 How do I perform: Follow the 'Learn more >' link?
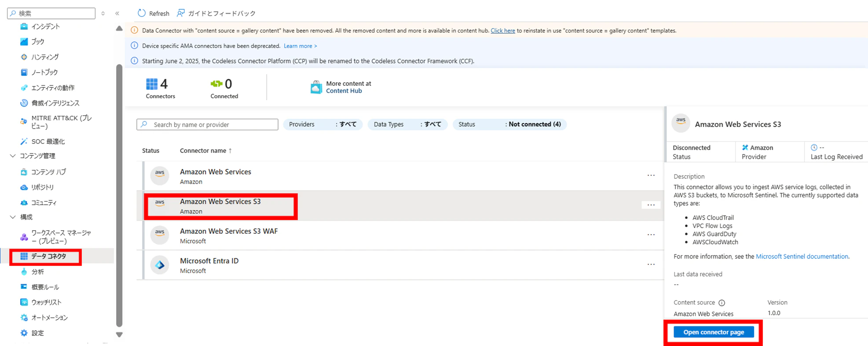(x=300, y=46)
